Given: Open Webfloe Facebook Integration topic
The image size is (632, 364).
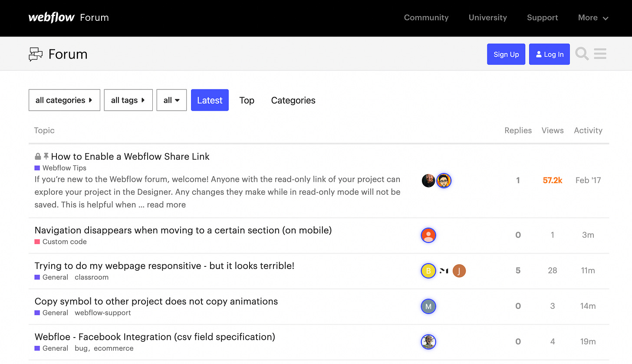Looking at the screenshot, I should point(155,337).
